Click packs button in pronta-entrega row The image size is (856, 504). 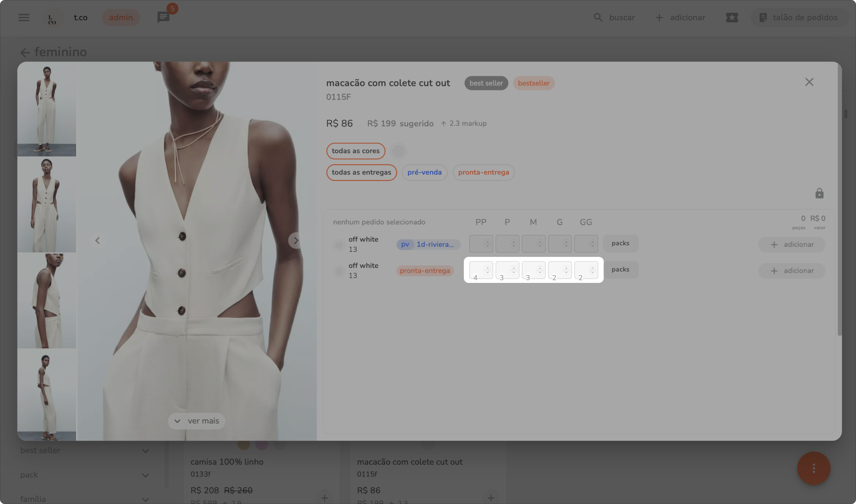click(620, 269)
